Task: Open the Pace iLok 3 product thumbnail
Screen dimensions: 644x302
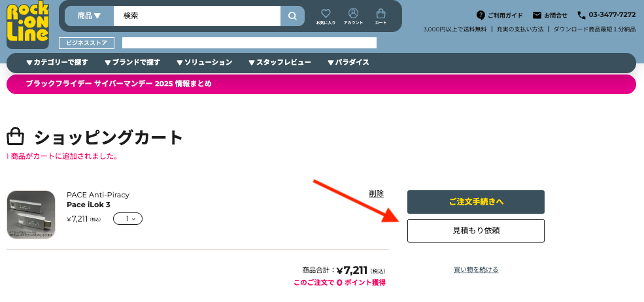Action: tap(31, 215)
